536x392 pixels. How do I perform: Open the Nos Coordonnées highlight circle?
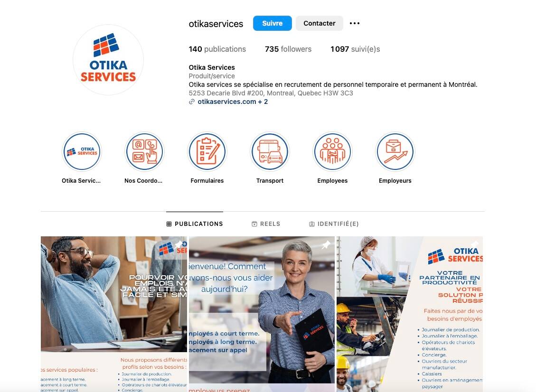(x=144, y=151)
